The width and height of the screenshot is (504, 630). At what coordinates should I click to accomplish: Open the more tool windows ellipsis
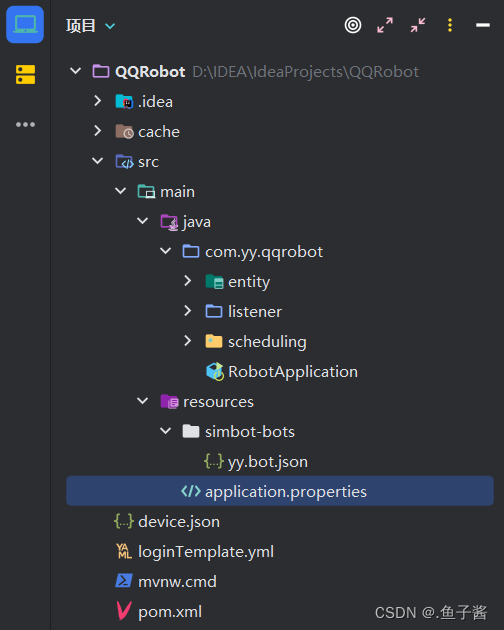(x=25, y=125)
